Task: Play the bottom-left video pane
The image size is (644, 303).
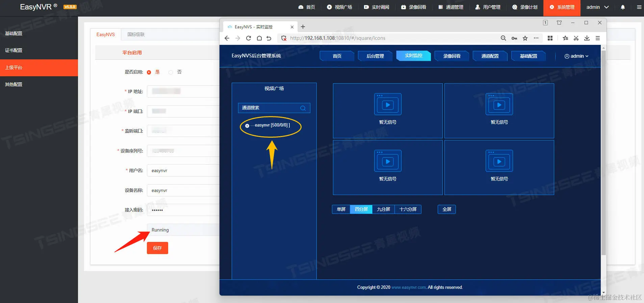Action: coord(388,161)
